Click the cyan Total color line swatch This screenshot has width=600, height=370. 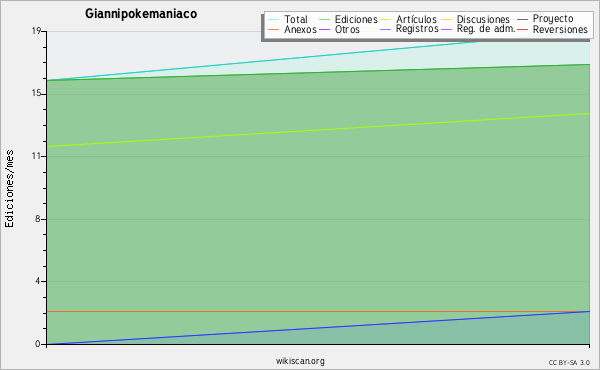pos(274,19)
